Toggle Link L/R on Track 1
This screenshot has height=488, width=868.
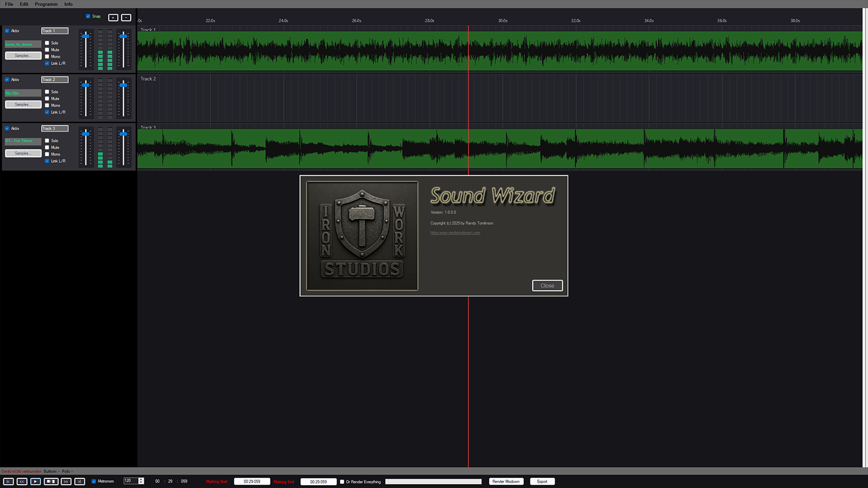[x=47, y=63]
